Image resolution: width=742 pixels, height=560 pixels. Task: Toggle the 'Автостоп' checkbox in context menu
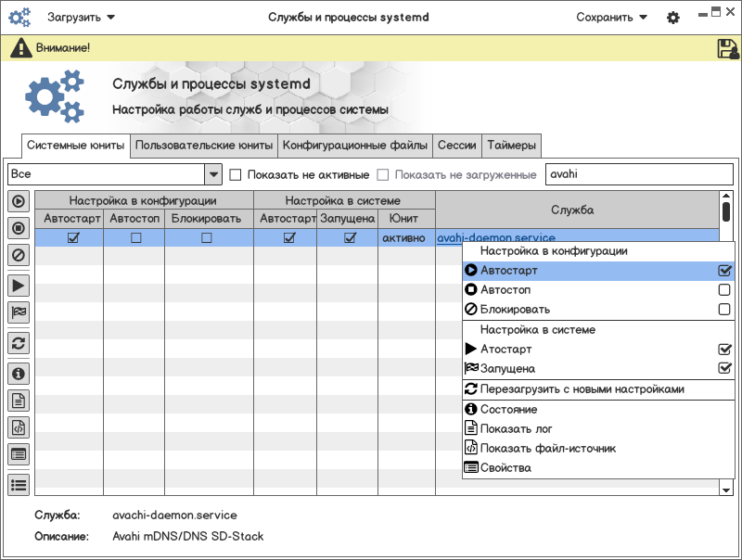tap(724, 290)
